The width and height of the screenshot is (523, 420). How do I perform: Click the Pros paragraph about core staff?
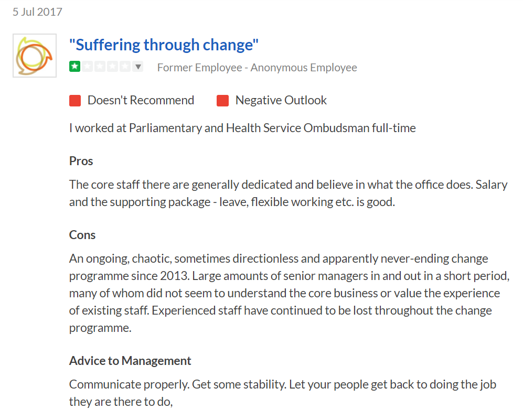(289, 193)
